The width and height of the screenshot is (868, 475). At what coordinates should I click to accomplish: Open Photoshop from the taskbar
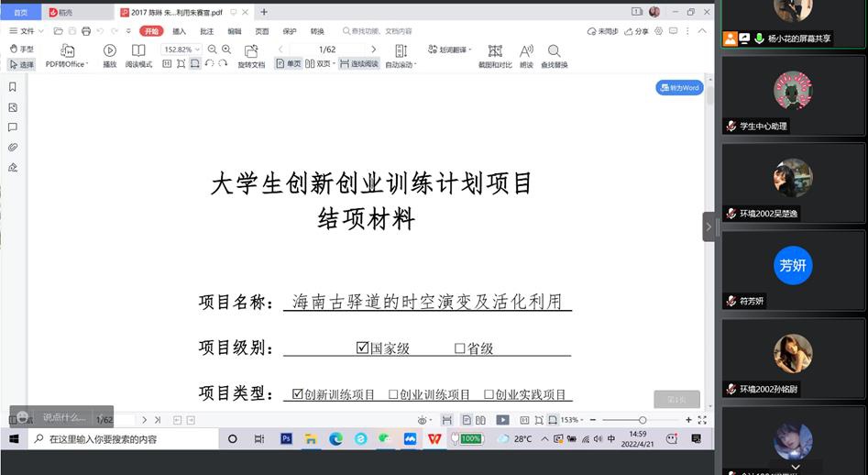[x=286, y=439]
